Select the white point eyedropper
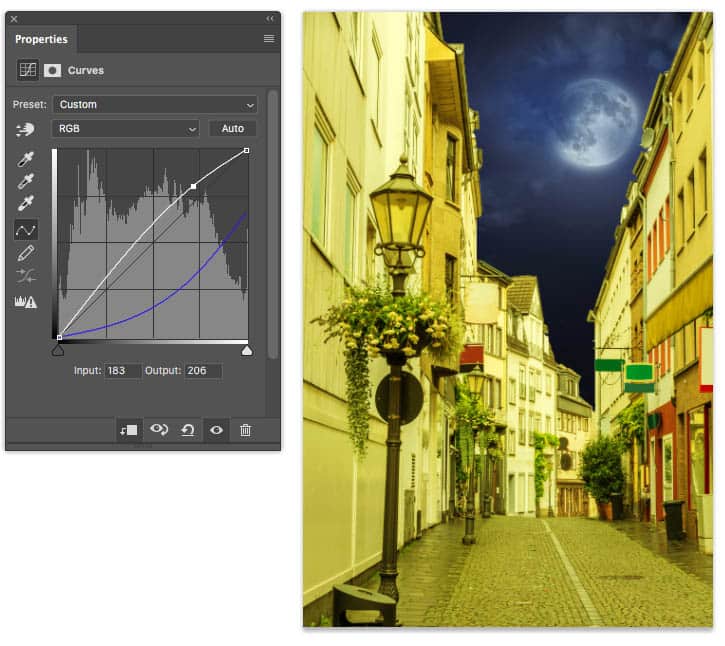 tap(25, 203)
